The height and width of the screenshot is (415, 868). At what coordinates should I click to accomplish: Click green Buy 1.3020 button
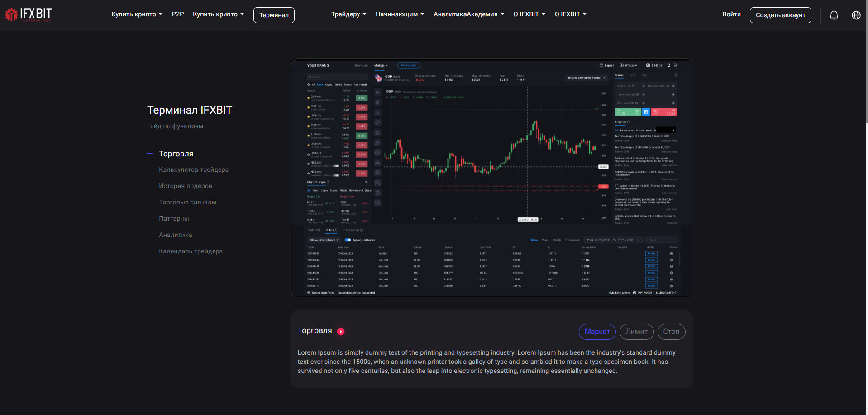coord(628,112)
